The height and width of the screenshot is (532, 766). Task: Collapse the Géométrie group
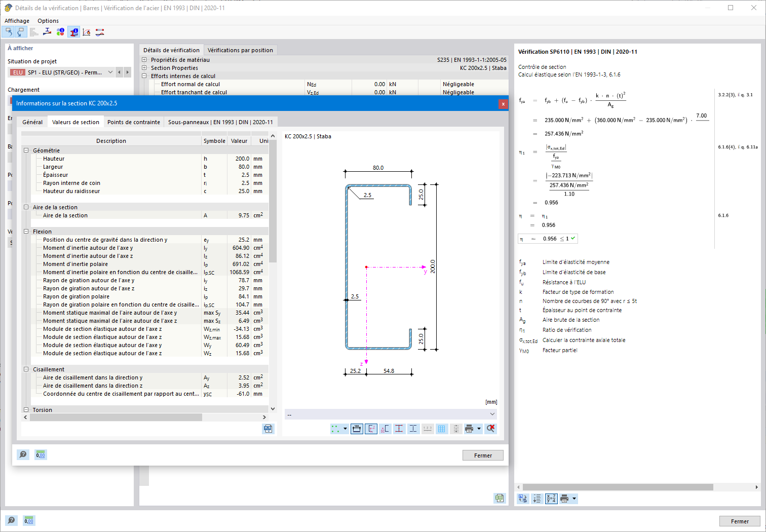(x=26, y=150)
